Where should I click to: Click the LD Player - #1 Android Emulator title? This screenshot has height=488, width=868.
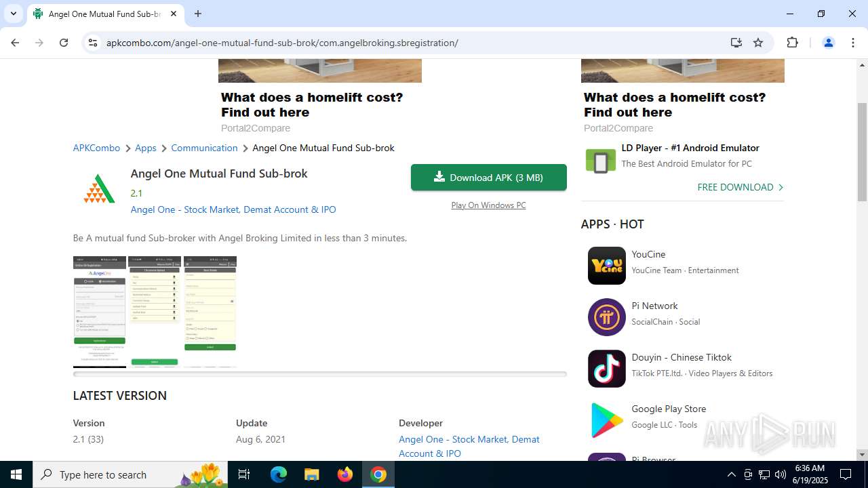tap(690, 148)
